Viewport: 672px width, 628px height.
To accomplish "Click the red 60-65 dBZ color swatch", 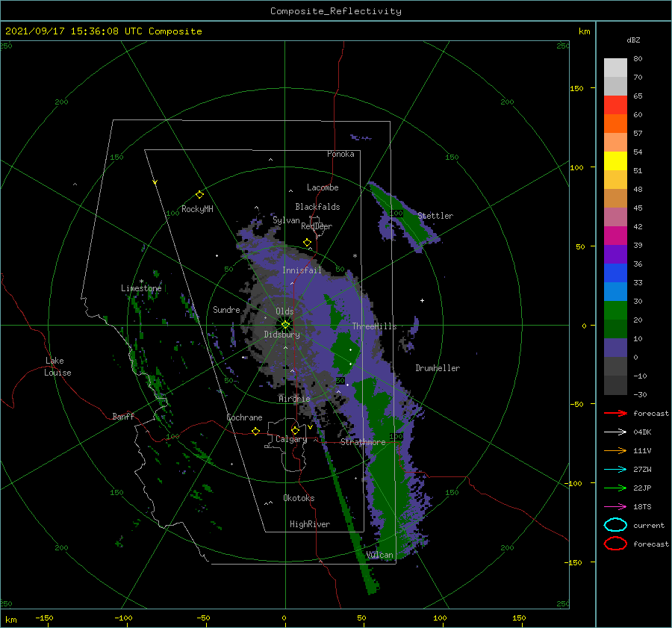I will [615, 105].
